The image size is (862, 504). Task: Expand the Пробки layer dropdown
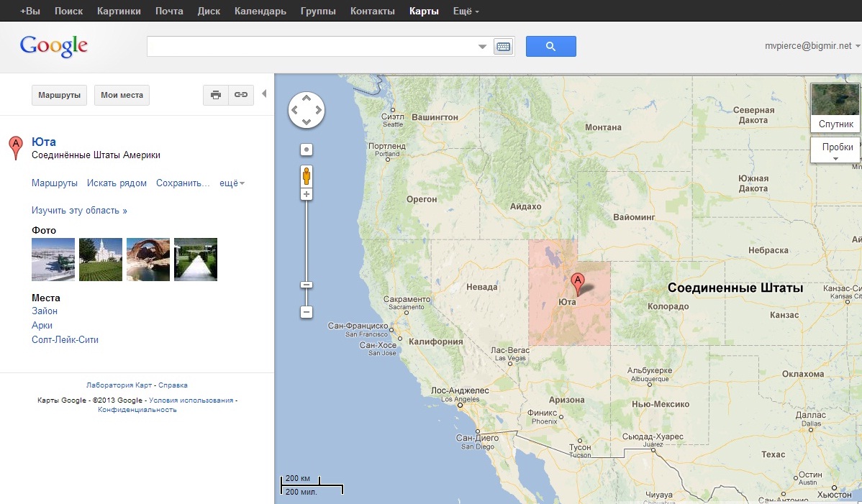(837, 151)
